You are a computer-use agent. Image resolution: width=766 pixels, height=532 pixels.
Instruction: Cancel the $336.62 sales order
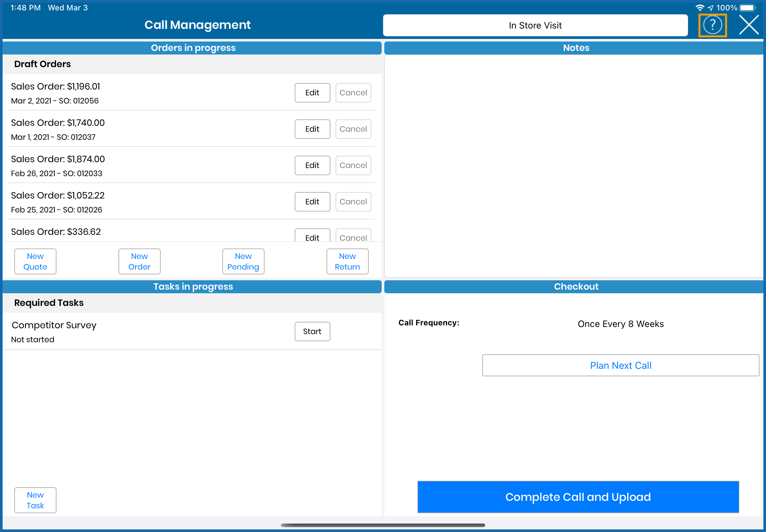pos(353,236)
